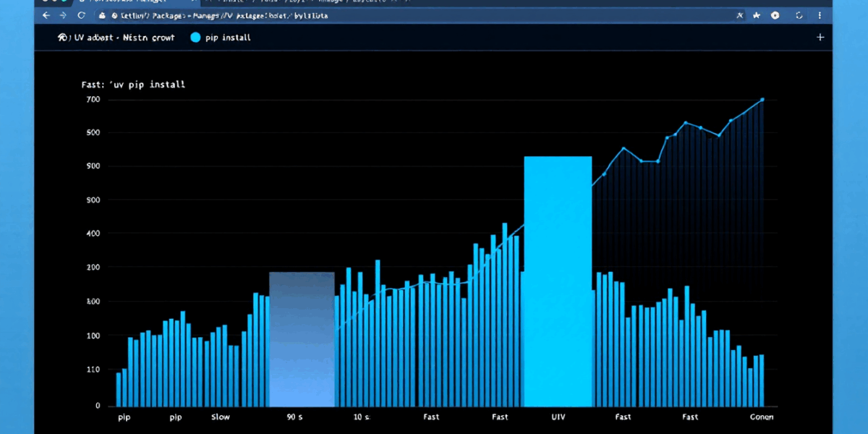The width and height of the screenshot is (868, 434).
Task: Open the browser three-dot menu
Action: (x=820, y=15)
